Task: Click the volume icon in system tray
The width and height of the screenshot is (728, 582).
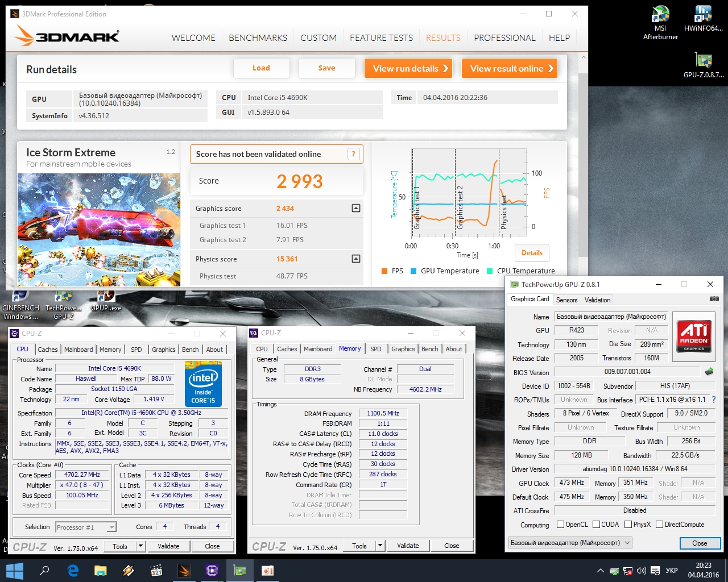Action: 642,571
